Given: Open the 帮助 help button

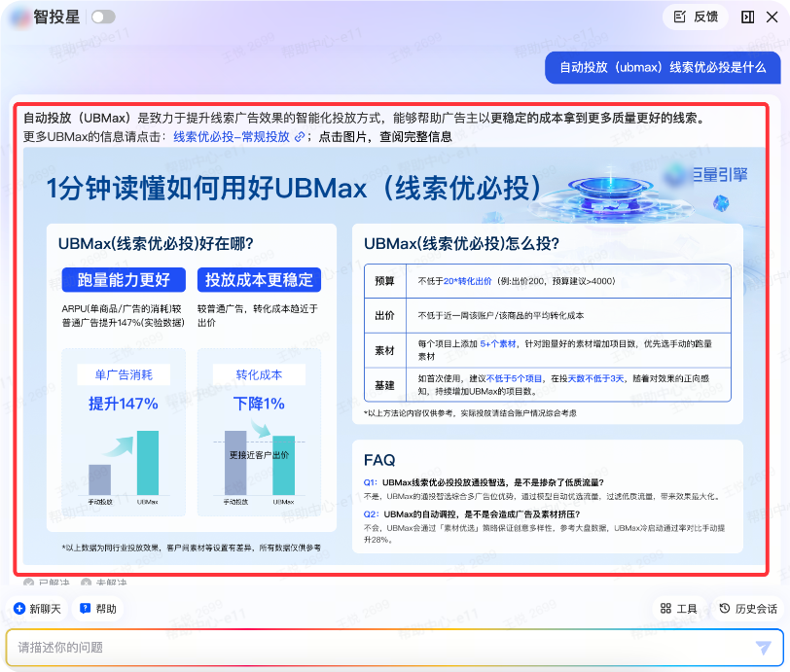Looking at the screenshot, I should (x=97, y=609).
